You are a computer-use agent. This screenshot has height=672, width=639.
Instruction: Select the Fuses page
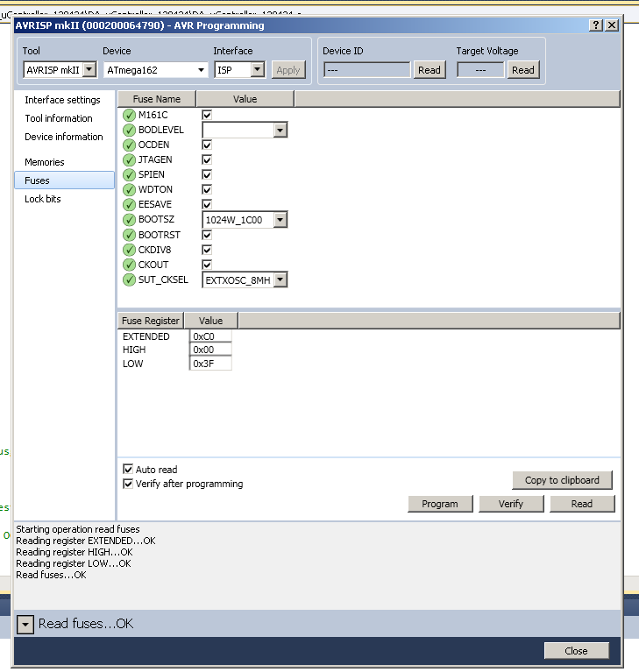pos(64,180)
